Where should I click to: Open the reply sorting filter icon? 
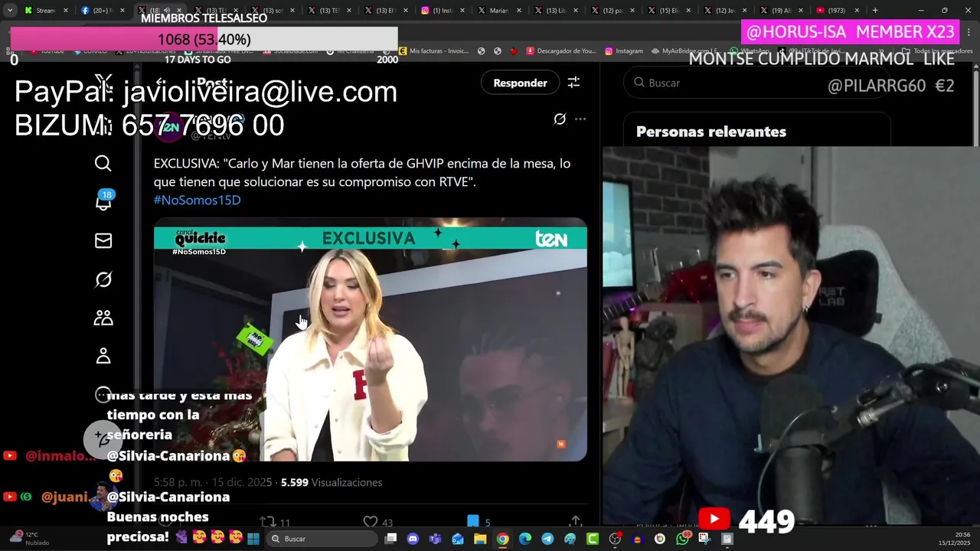(x=573, y=83)
